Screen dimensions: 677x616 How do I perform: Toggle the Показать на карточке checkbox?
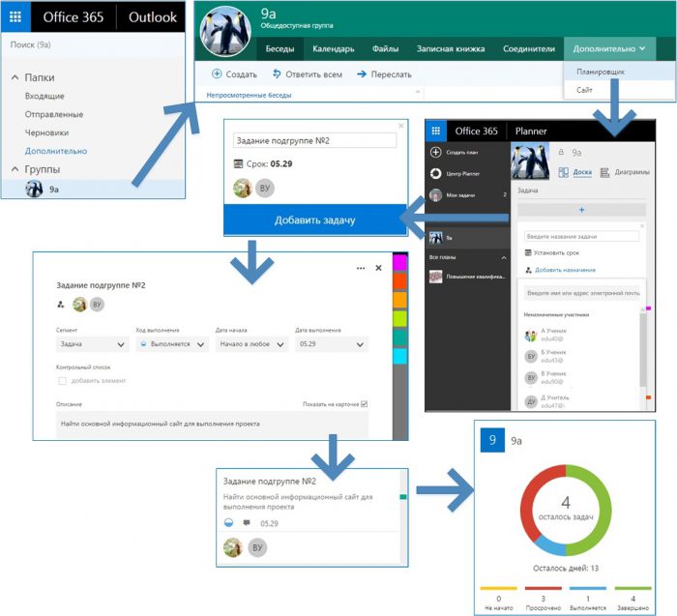click(x=364, y=404)
